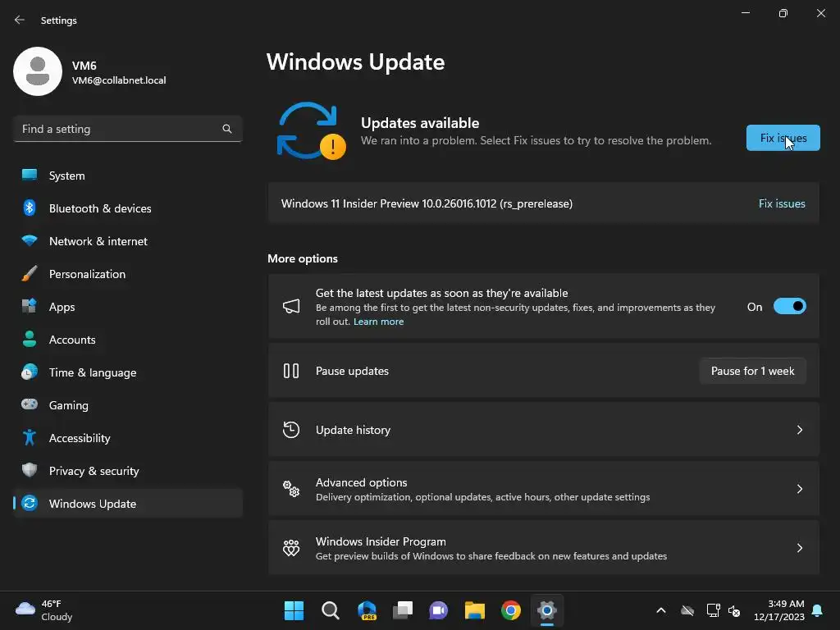Open the Chat camera app on taskbar
Viewport: 840px width, 630px height.
(439, 610)
